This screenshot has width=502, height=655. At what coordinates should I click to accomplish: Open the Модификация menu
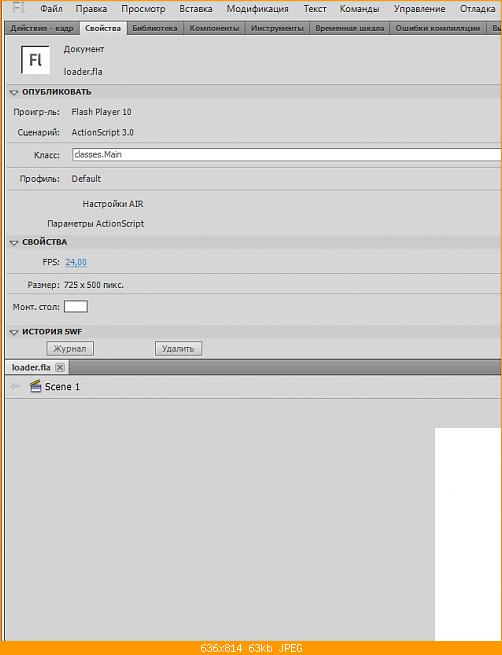pyautogui.click(x=258, y=9)
